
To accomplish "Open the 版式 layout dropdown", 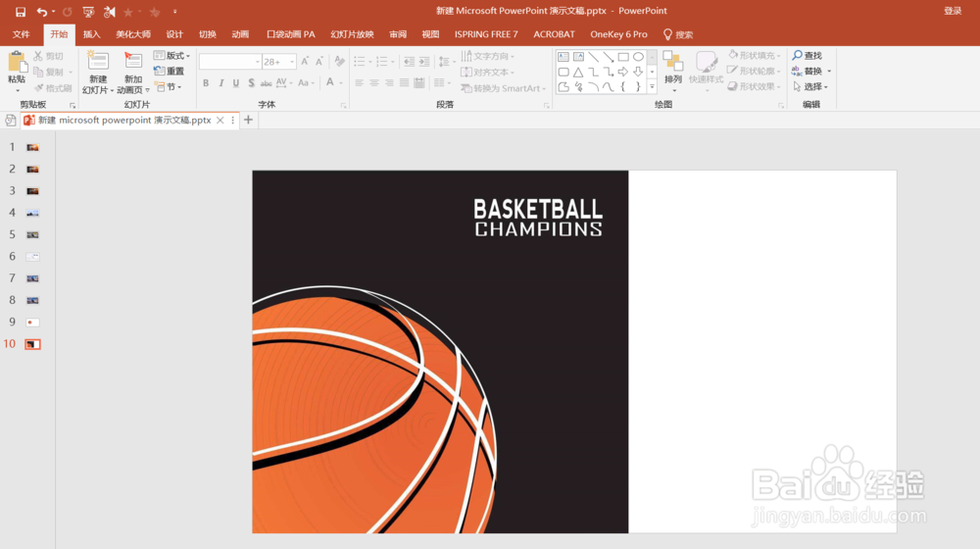I will 171,56.
